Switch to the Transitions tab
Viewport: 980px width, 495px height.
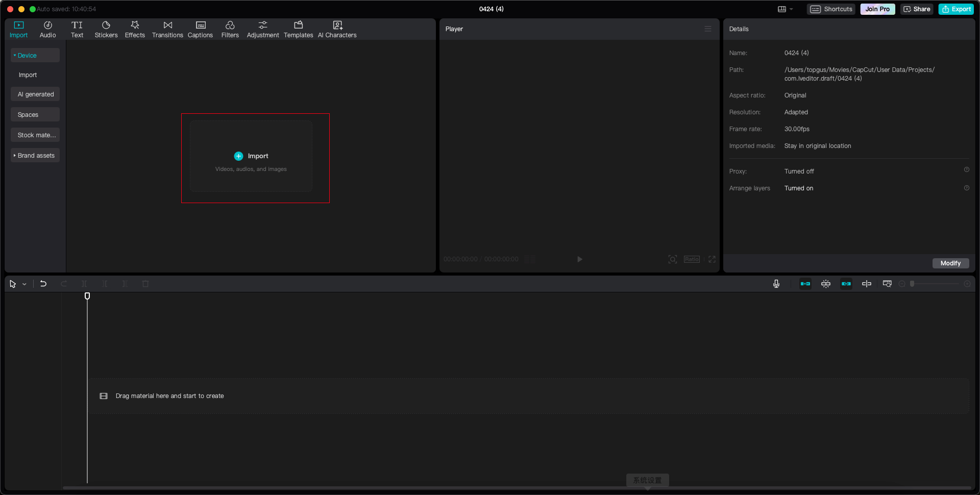coord(167,30)
